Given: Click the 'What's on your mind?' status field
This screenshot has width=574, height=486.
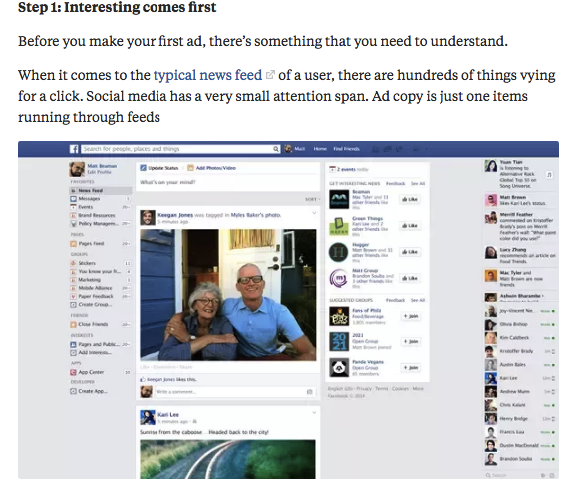Looking at the screenshot, I should coord(228,182).
